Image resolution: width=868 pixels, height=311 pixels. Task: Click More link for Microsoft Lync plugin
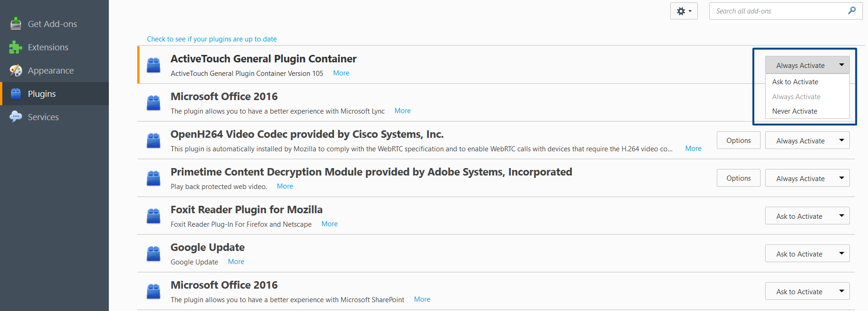point(402,111)
